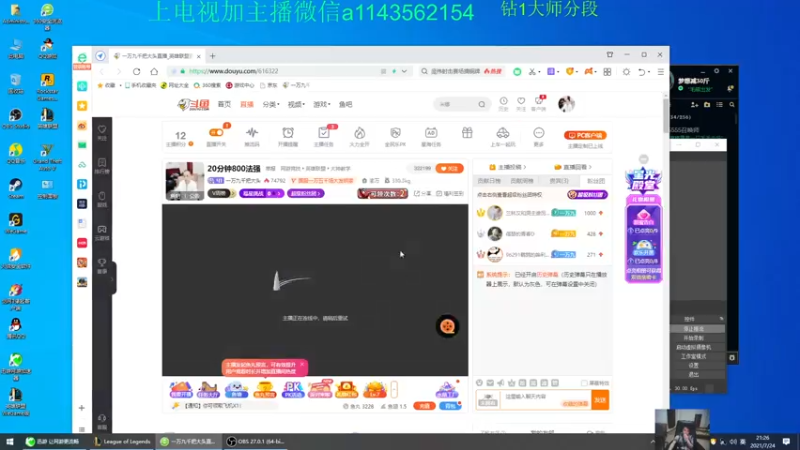Switch to 贡献周榜 tab
The image size is (800, 450).
[x=521, y=181]
